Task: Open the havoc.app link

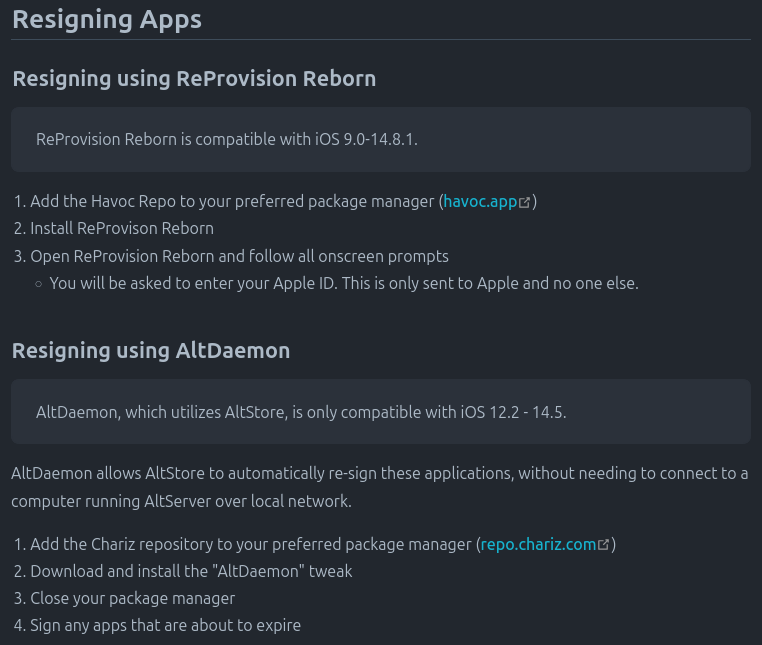Action: click(x=480, y=201)
